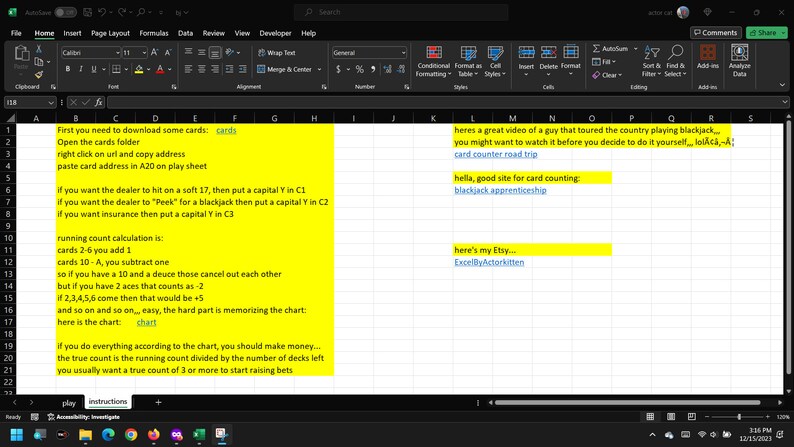Viewport: 794px width, 447px height.
Task: Open the Merge & Center dropdown arrow
Action: [x=320, y=69]
